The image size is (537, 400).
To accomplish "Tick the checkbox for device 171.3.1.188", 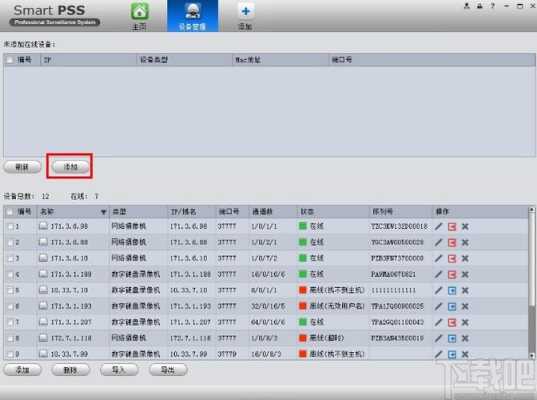I will [11, 274].
